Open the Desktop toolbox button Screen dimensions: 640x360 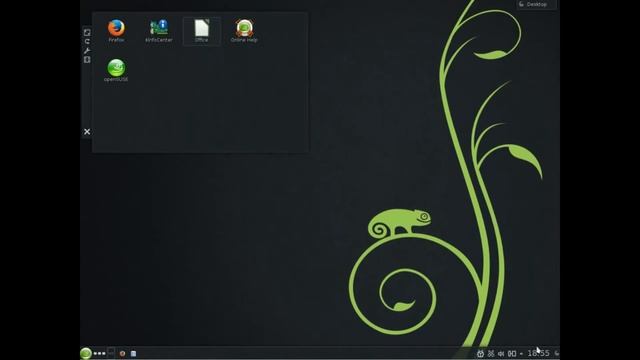tap(536, 4)
